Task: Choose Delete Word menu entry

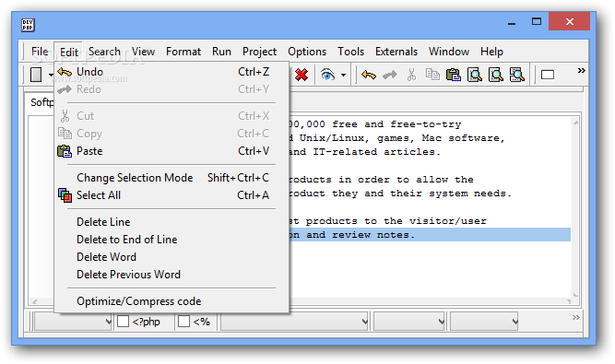Action: tap(171, 257)
